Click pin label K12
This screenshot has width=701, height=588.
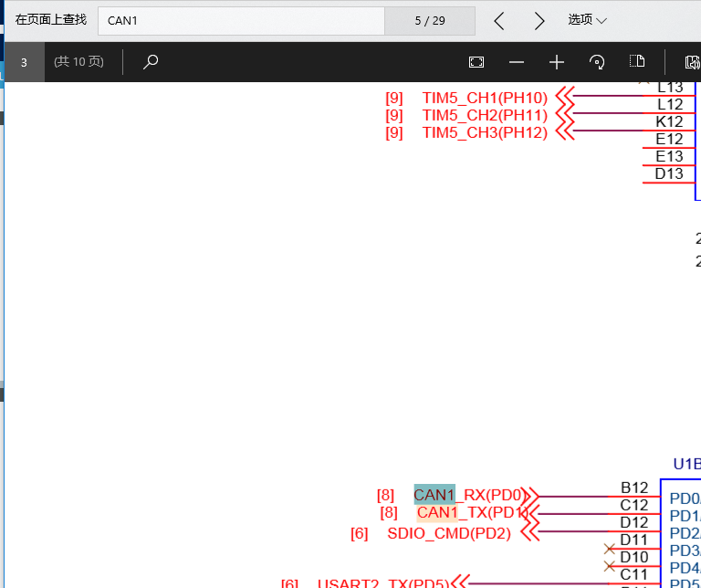669,121
